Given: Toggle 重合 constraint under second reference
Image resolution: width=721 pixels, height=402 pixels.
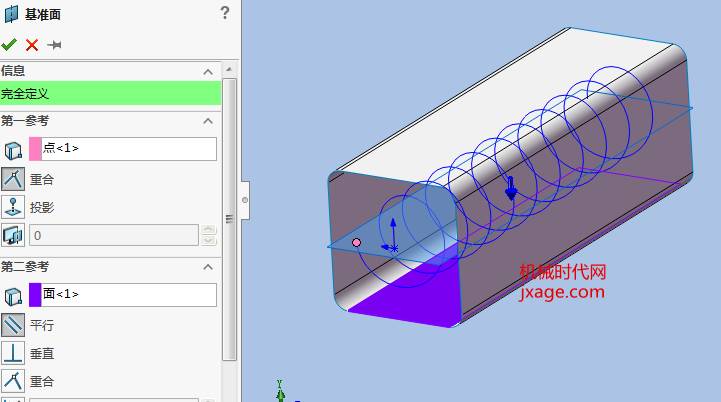Looking at the screenshot, I should click(x=13, y=381).
